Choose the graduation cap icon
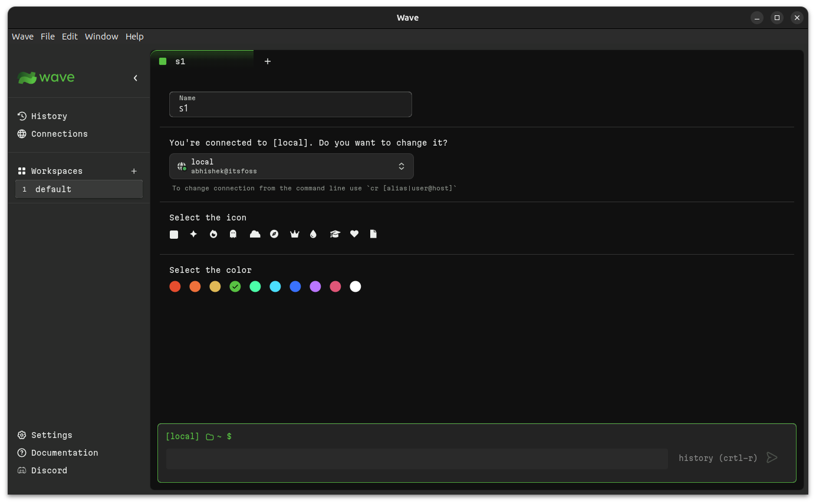The width and height of the screenshot is (816, 504). (x=335, y=234)
